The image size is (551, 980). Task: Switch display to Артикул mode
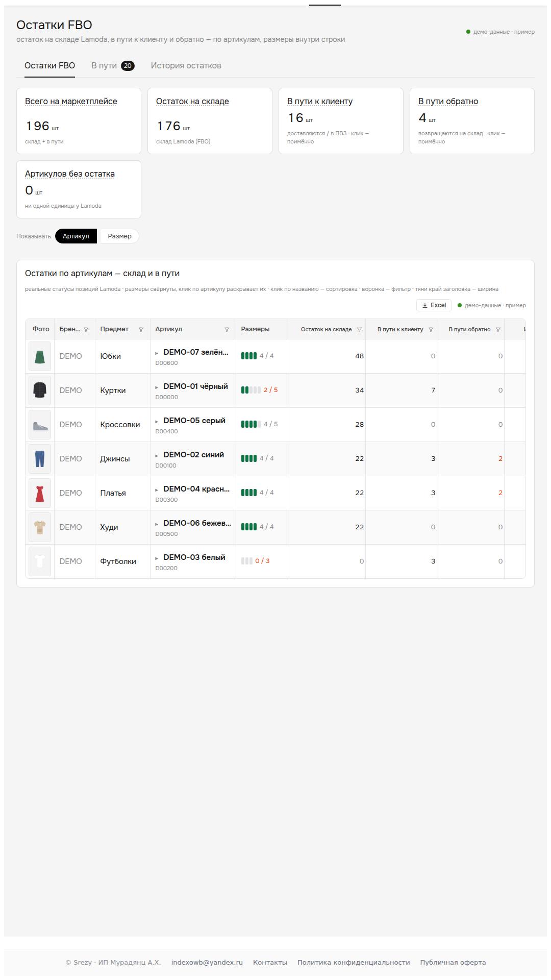76,236
